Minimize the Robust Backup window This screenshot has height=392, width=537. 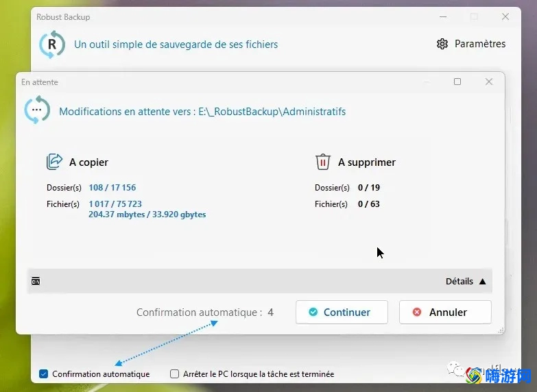click(x=443, y=16)
